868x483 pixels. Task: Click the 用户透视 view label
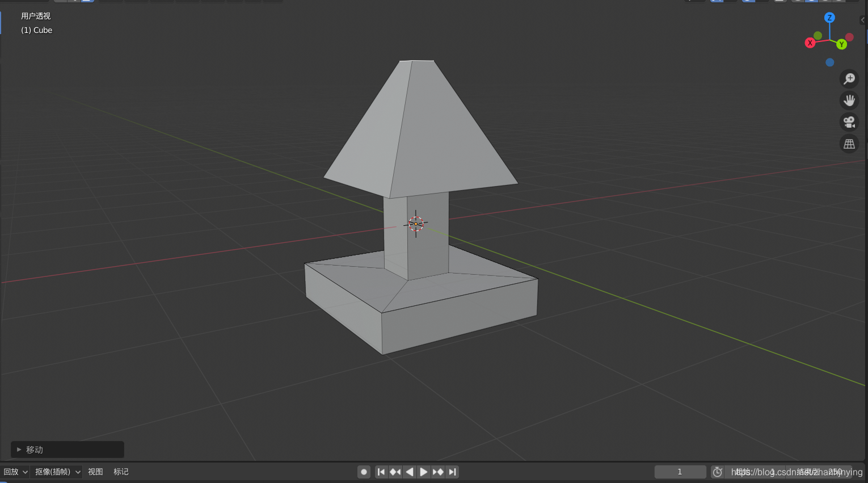click(x=36, y=16)
